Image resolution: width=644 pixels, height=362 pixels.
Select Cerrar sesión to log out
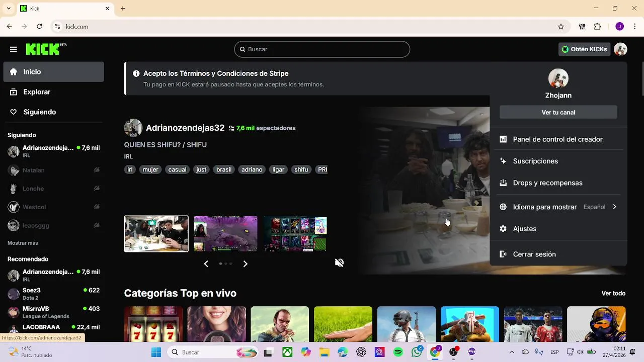tap(558, 254)
